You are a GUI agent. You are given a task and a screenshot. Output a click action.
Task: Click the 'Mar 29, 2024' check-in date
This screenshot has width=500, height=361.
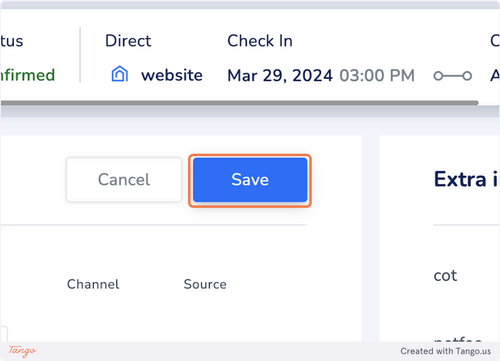tap(280, 75)
